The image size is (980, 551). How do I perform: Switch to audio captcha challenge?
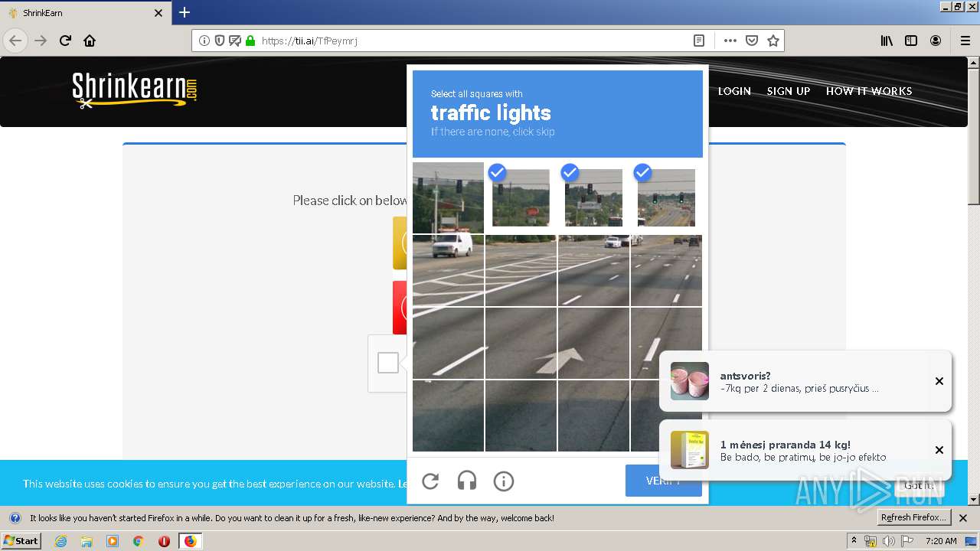pos(467,481)
